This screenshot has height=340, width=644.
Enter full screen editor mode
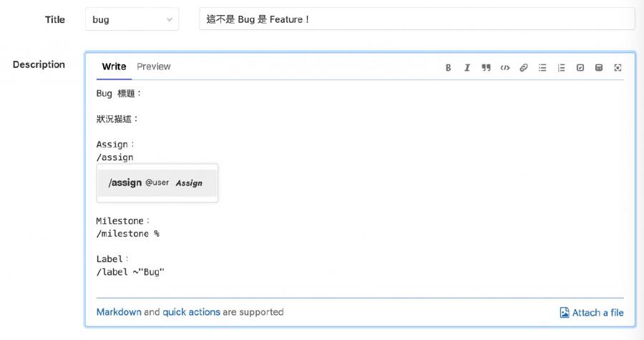[618, 68]
